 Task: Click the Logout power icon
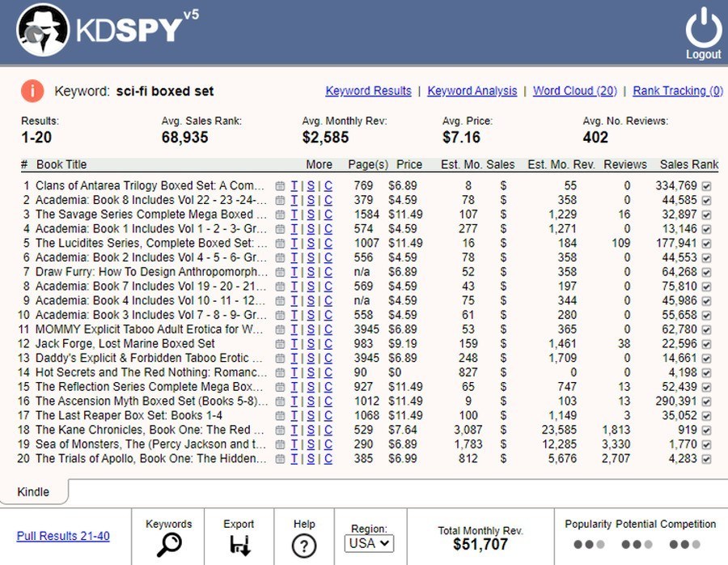[x=702, y=29]
